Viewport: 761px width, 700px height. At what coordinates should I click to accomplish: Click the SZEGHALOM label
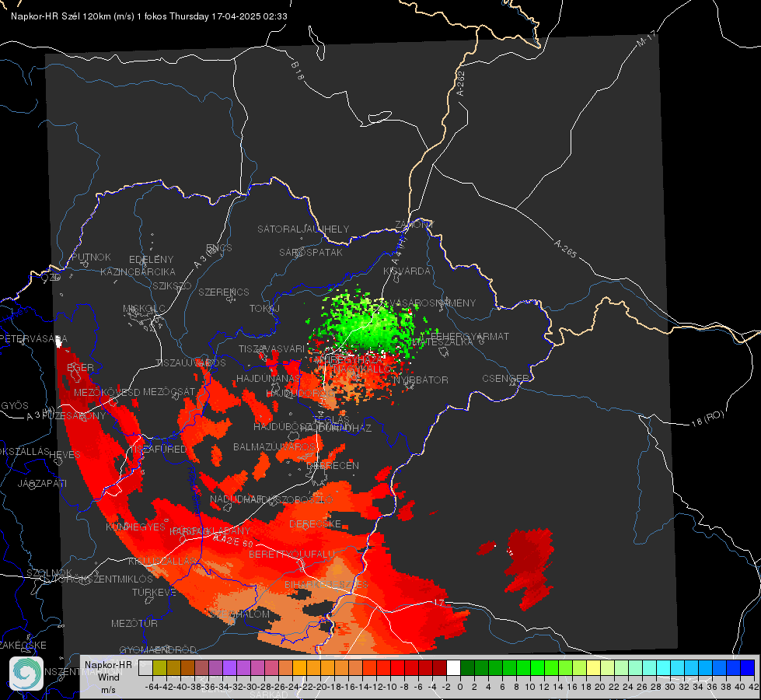(x=239, y=614)
